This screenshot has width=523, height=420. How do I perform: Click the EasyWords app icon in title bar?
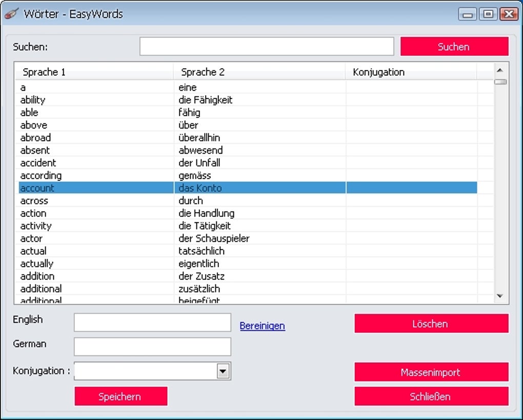point(12,14)
